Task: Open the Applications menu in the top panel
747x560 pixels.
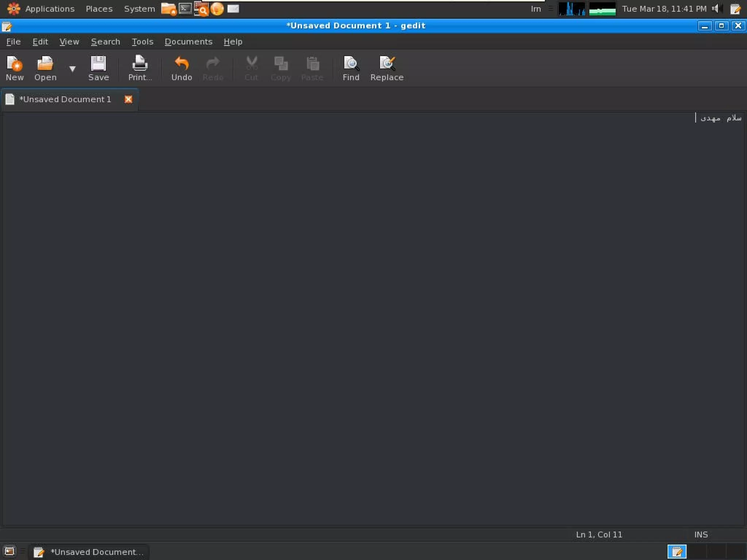Action: (50, 9)
